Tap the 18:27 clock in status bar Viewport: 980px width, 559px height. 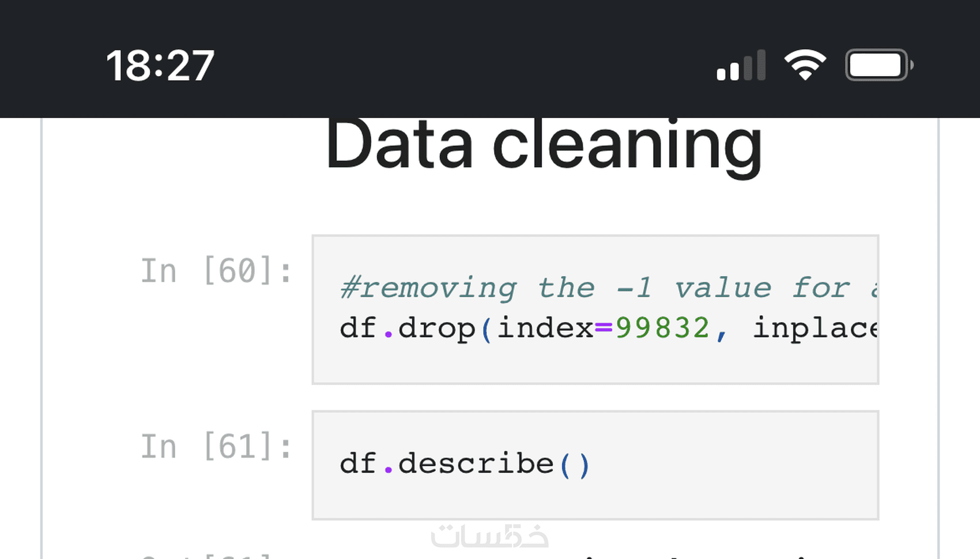click(160, 66)
